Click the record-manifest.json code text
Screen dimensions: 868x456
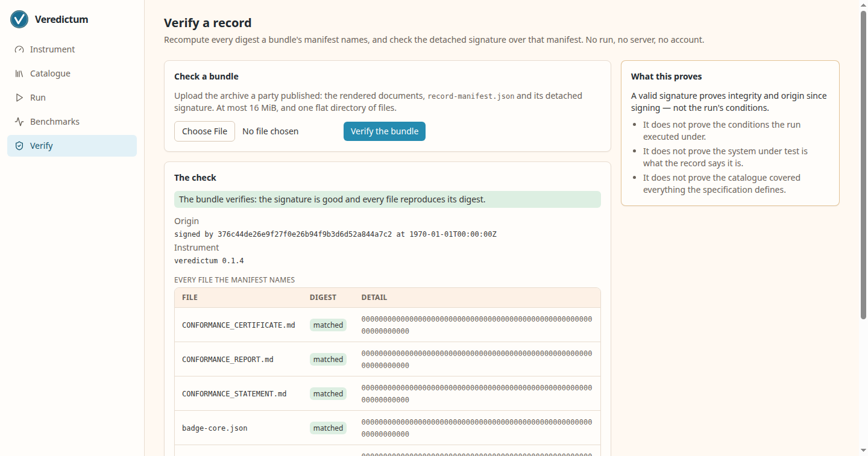click(x=471, y=96)
